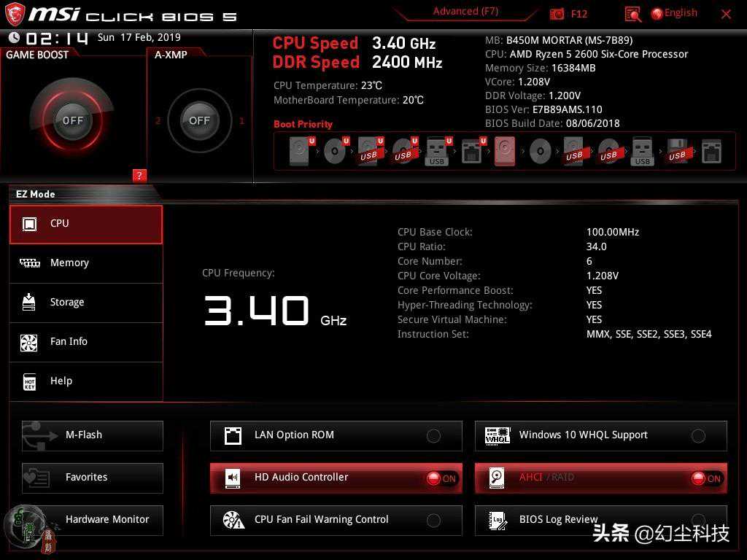747x560 pixels.
Task: Click the BIOS Log Review icon
Action: click(498, 520)
